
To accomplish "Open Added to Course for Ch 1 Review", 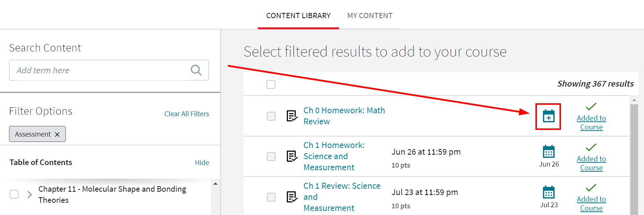I will pos(591,203).
